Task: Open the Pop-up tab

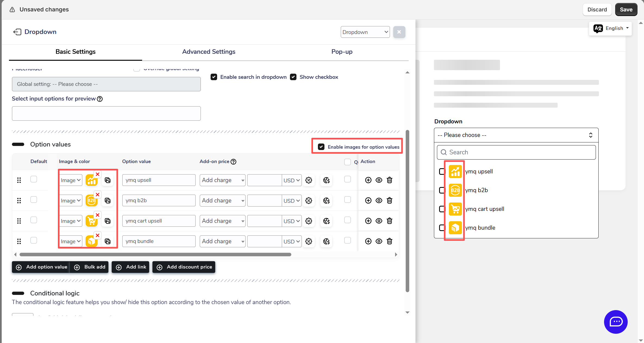Action: [342, 52]
